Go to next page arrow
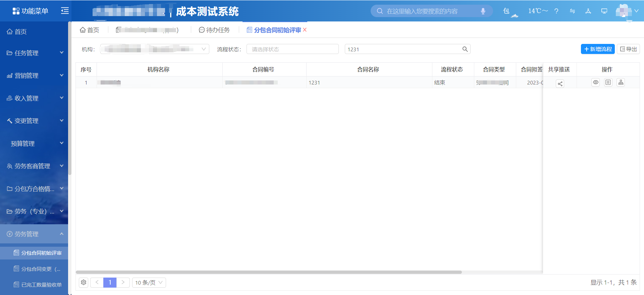The width and height of the screenshot is (644, 295). coord(123,282)
